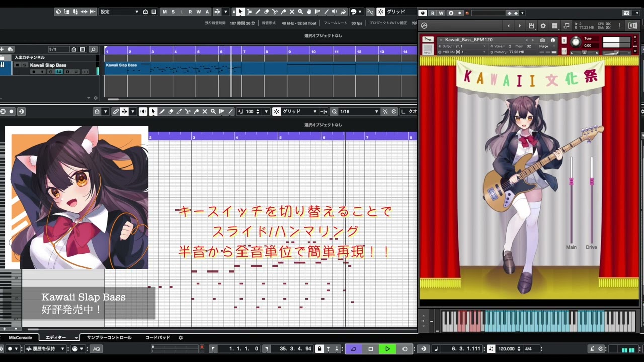Toggle global Solo S button in top toolbar

(x=173, y=12)
